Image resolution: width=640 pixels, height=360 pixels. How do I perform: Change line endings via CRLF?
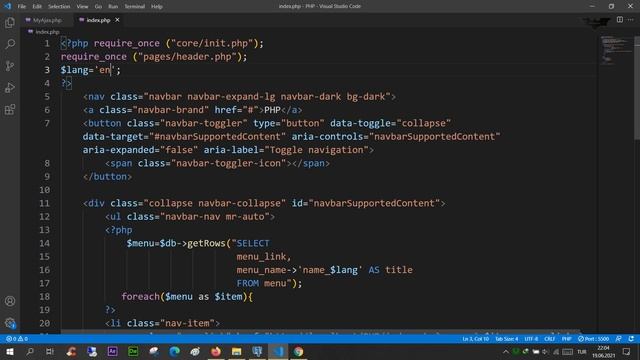[549, 339]
